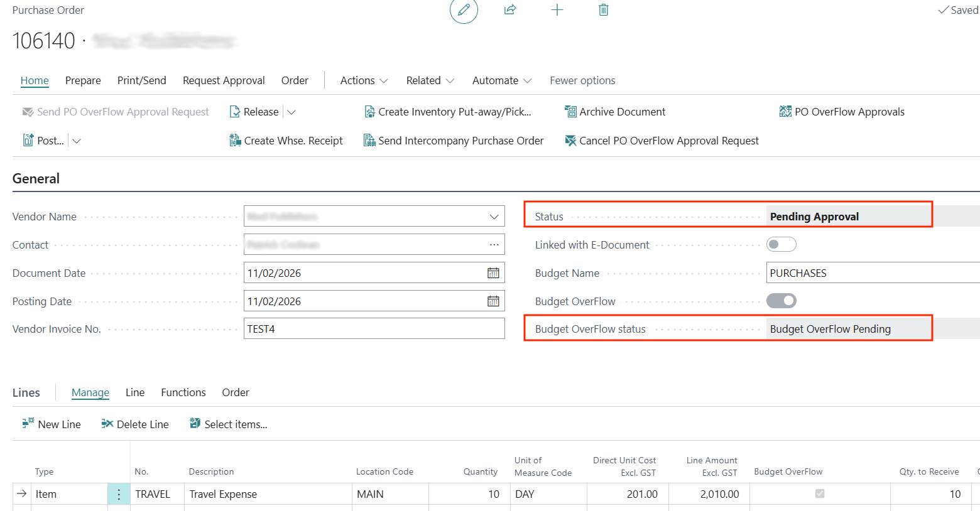The image size is (980, 511).
Task: Click the New Line button
Action: tap(52, 424)
